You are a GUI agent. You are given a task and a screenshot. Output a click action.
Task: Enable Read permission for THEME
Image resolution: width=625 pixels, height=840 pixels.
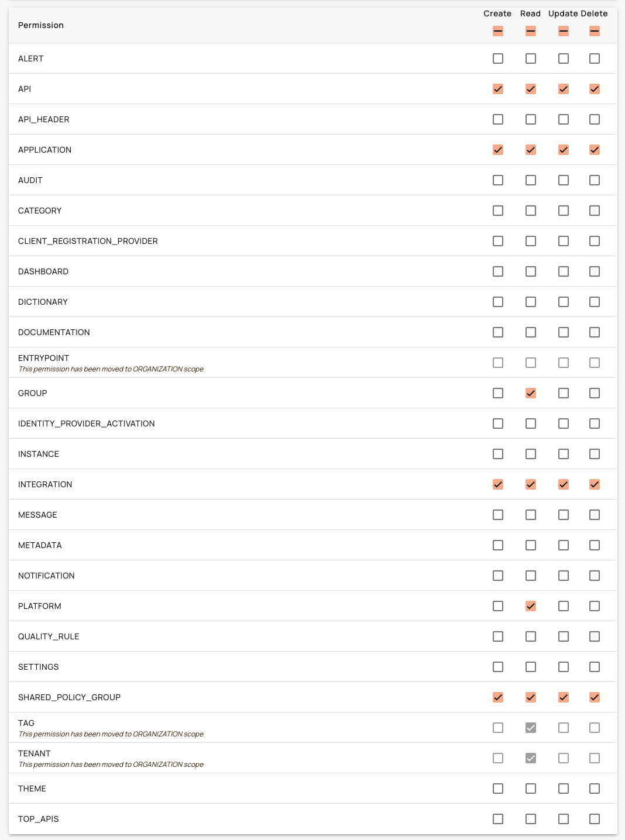click(x=531, y=789)
